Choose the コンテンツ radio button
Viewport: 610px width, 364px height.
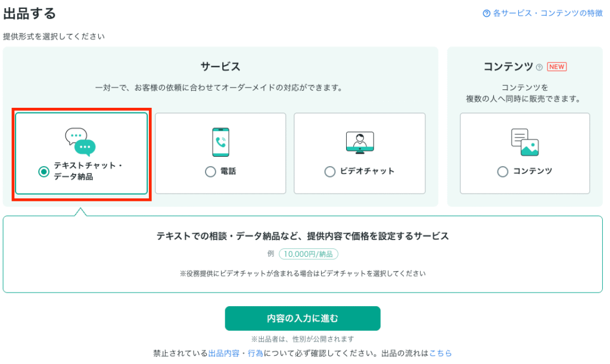503,172
